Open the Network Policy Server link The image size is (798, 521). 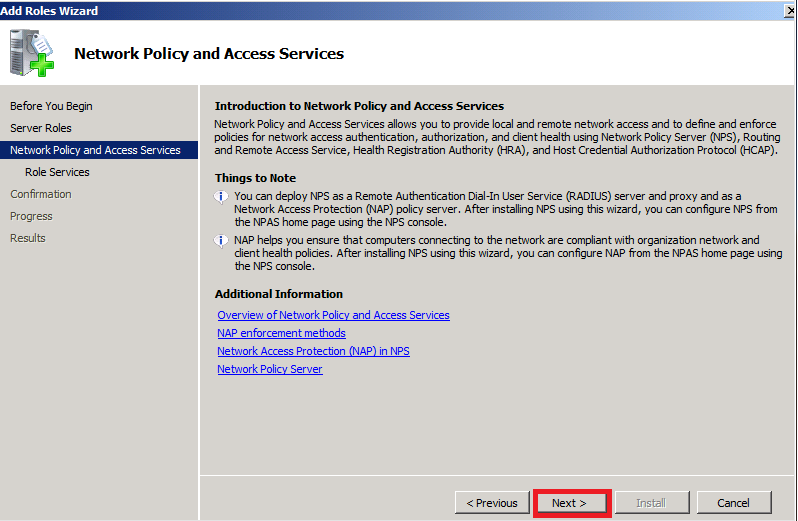click(x=270, y=369)
